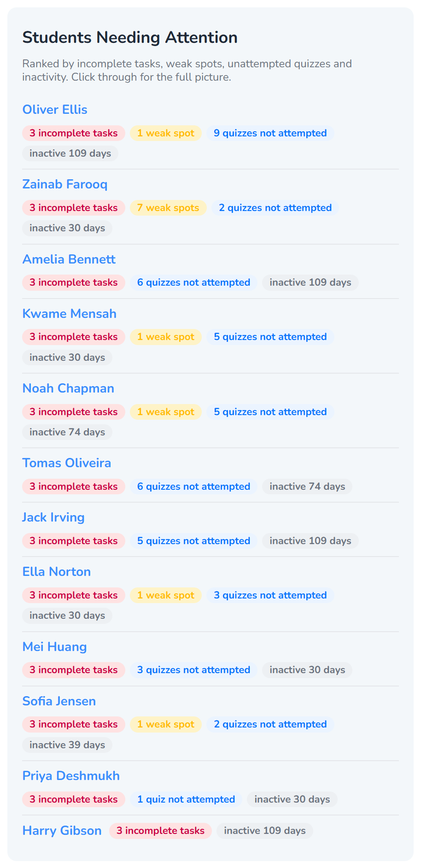Click Zainab's '2 quizzes not attempted' badge

[275, 208]
